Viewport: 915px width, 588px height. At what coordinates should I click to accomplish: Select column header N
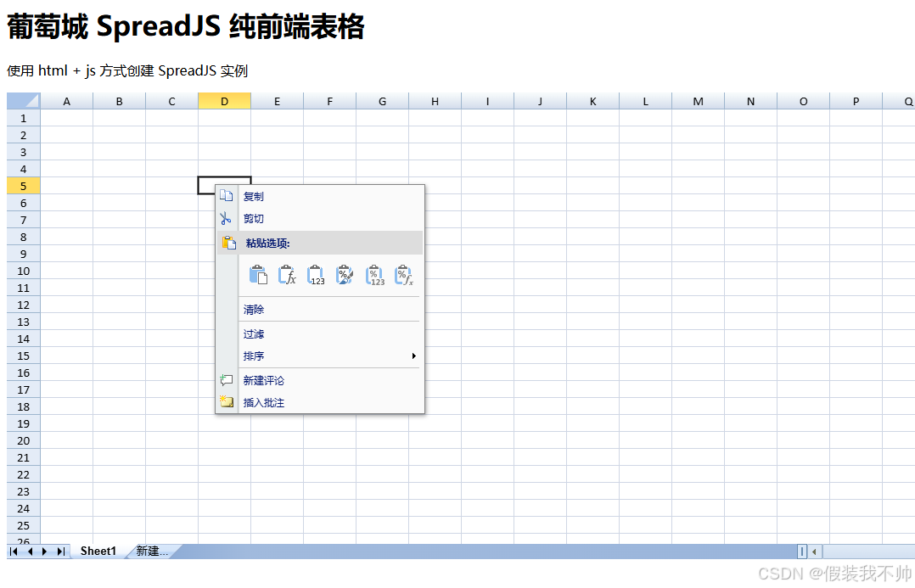(x=750, y=102)
